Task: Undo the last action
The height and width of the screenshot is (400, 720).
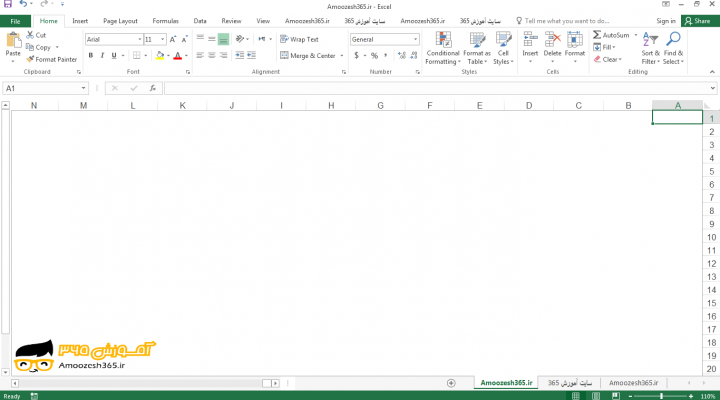Action: [x=23, y=4]
